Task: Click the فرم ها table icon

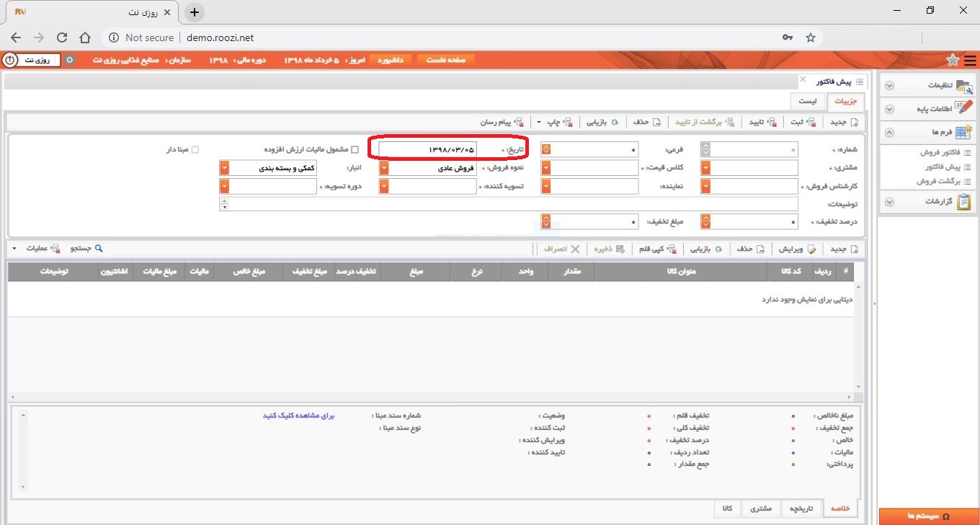Action: click(x=964, y=132)
